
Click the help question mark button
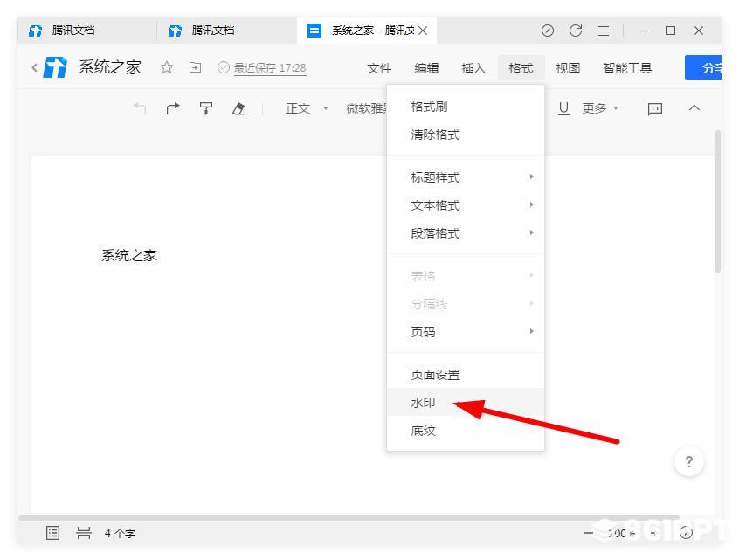click(x=689, y=461)
